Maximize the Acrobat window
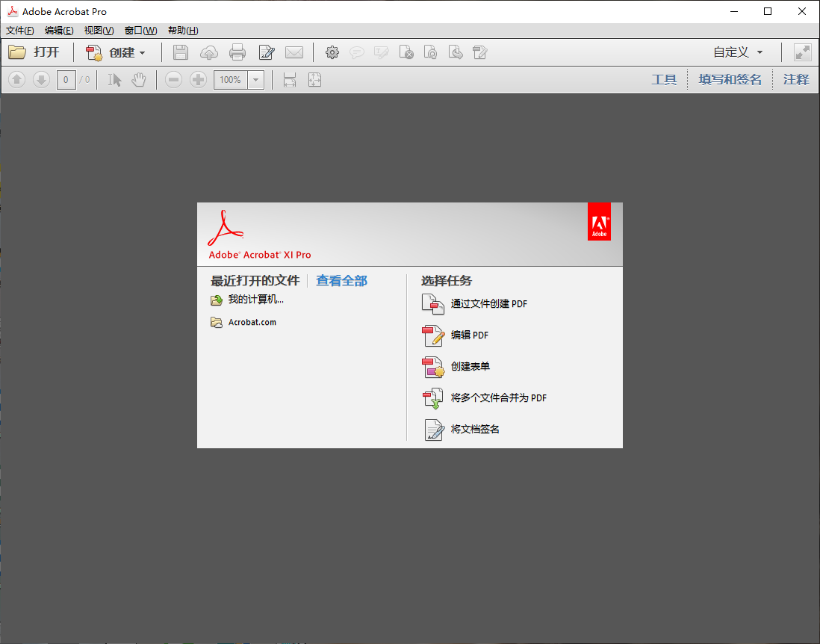This screenshot has height=644, width=820. coord(768,11)
